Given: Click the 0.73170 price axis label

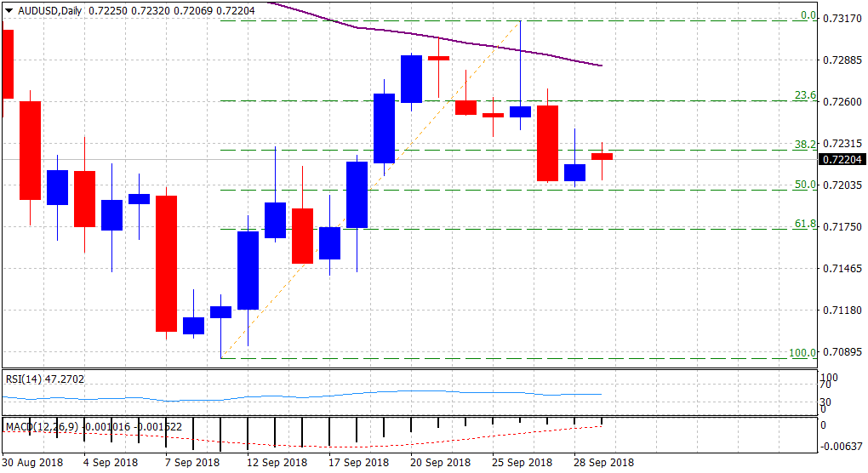Looking at the screenshot, I should 842,19.
